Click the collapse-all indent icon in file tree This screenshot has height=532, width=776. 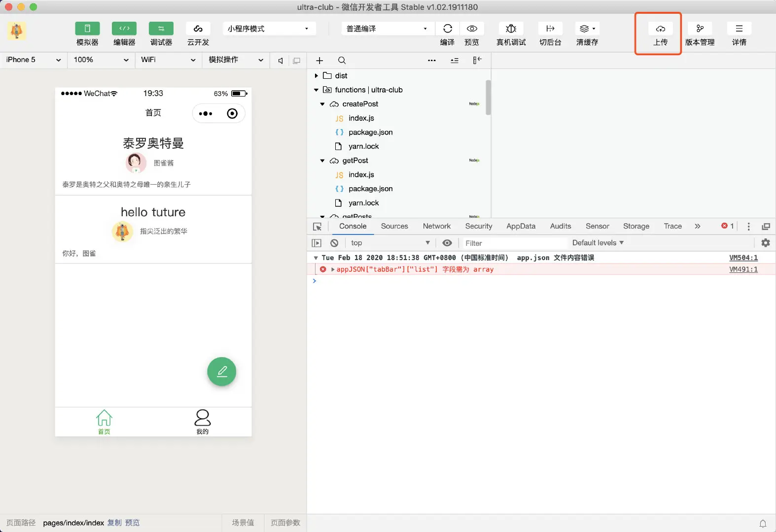coord(455,61)
